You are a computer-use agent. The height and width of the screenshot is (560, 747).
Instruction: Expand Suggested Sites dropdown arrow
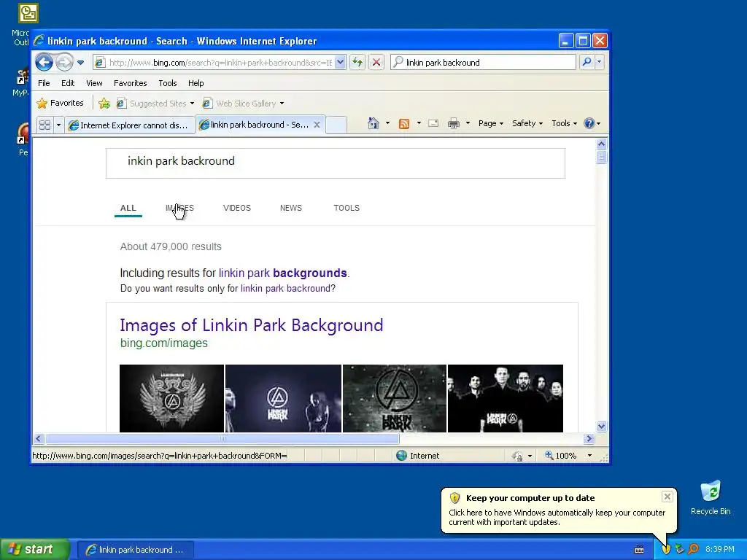[192, 104]
